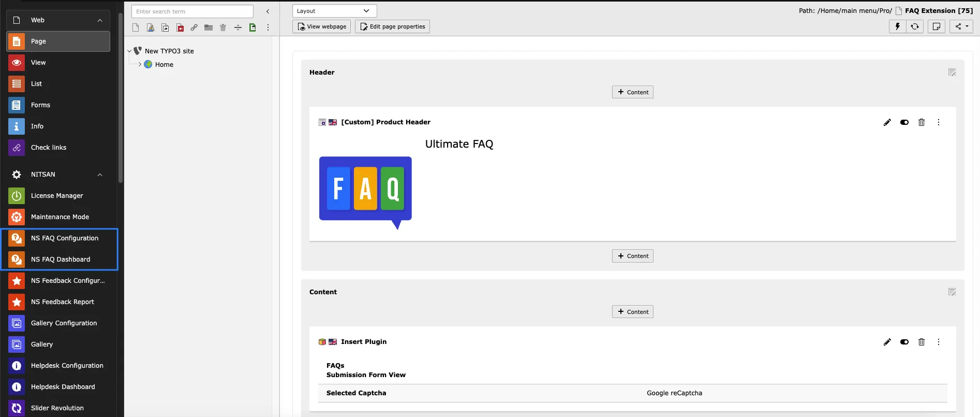Viewport: 980px width, 417px height.
Task: Click the page tree search field
Action: 192,11
